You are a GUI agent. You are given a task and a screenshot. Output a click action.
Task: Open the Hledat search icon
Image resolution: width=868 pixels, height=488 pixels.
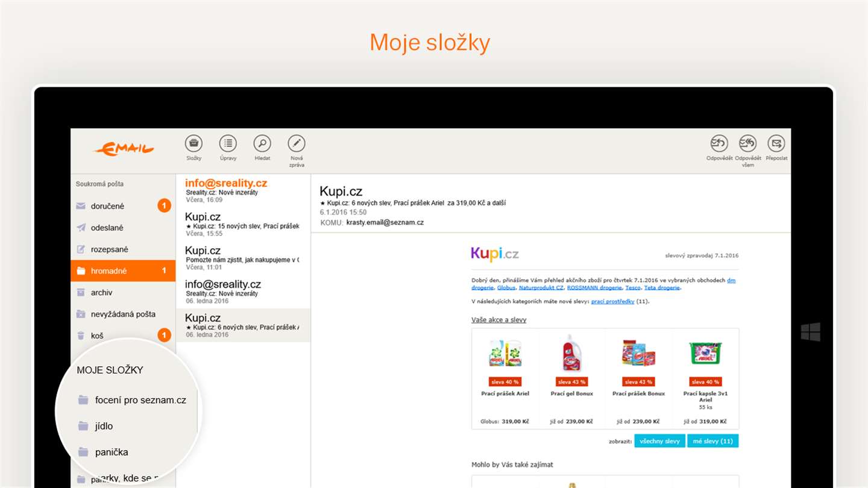coord(262,143)
